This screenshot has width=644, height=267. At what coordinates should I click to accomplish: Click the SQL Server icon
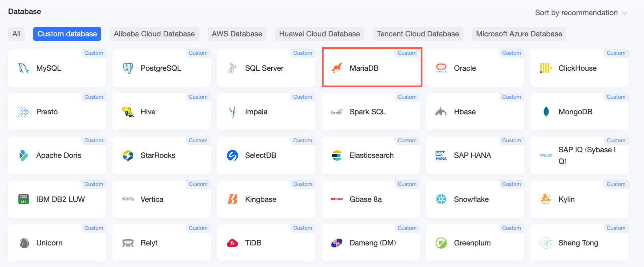tap(232, 68)
